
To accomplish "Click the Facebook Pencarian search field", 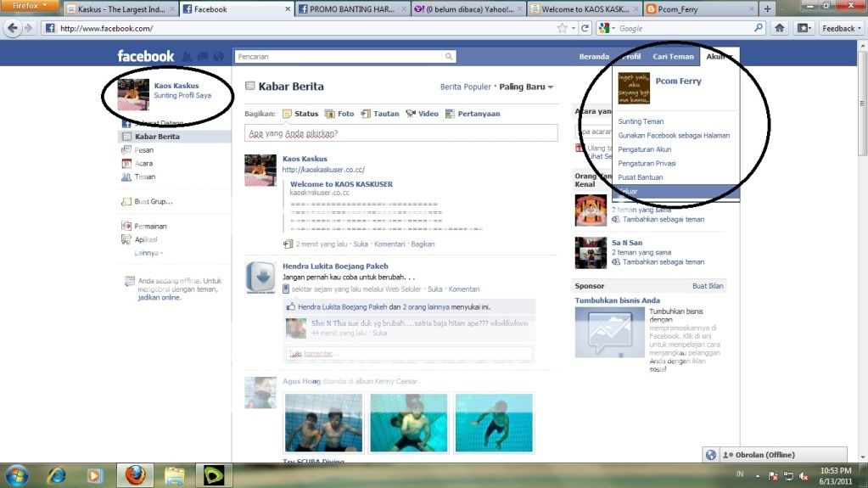I will (x=339, y=57).
